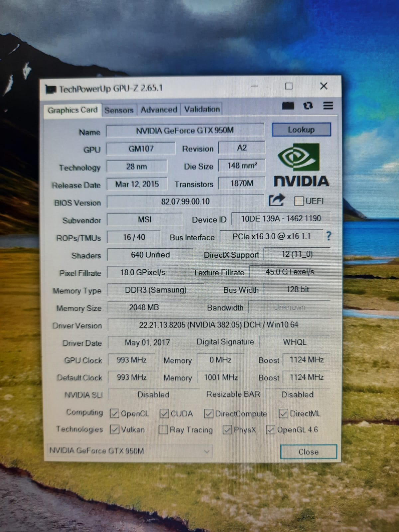399x532 pixels.
Task: Click the Default Clock memory field 1001 MHz
Action: pos(220,377)
